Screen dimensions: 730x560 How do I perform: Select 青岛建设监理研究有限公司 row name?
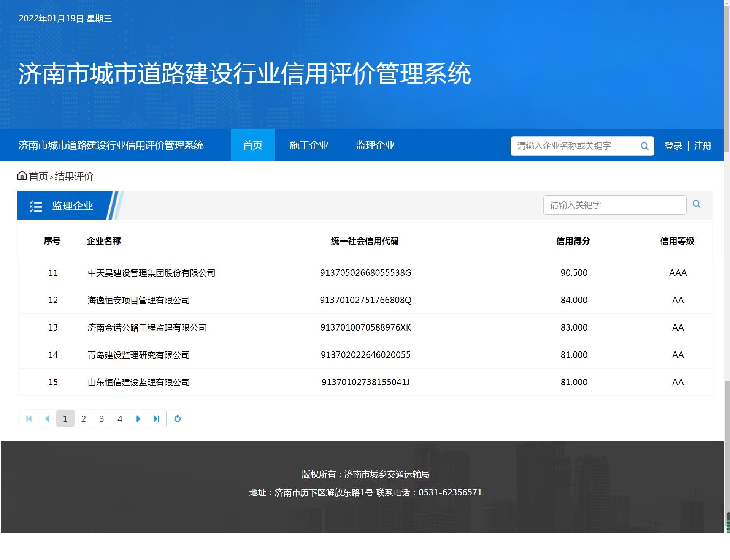pos(139,355)
